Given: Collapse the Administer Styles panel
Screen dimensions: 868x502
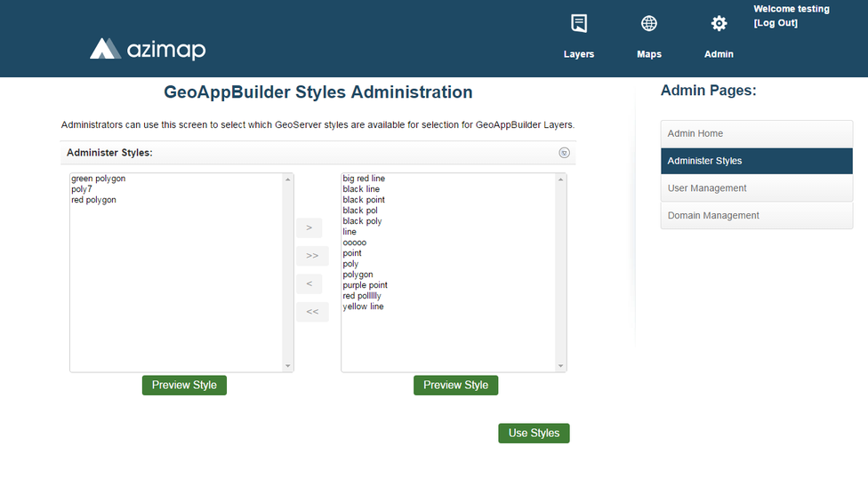Looking at the screenshot, I should coord(564,153).
